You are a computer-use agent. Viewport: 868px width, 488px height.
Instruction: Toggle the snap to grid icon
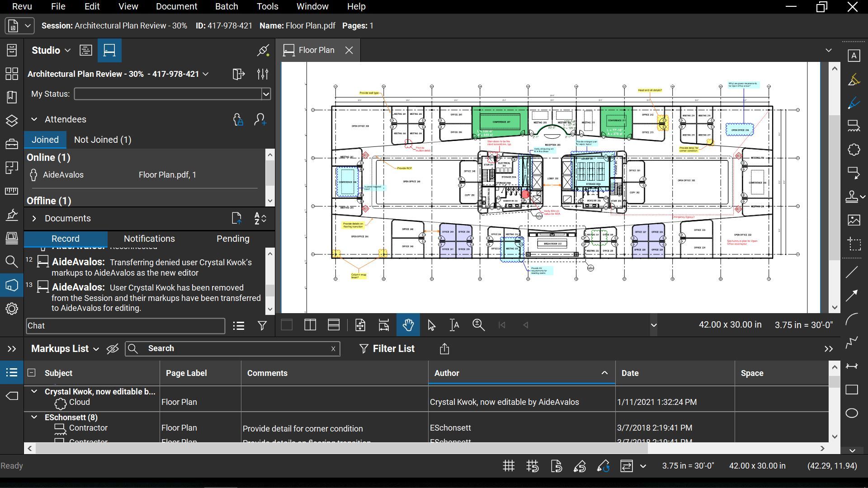coord(532,466)
